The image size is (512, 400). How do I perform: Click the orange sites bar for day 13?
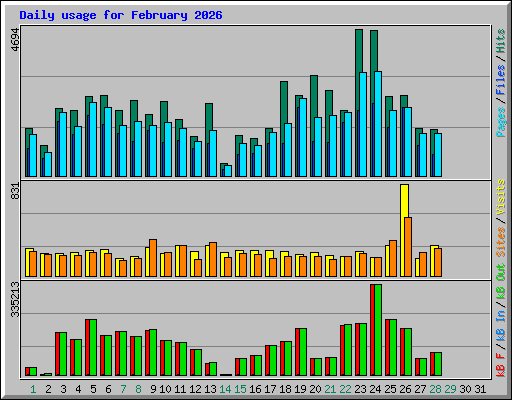pyautogui.click(x=213, y=260)
